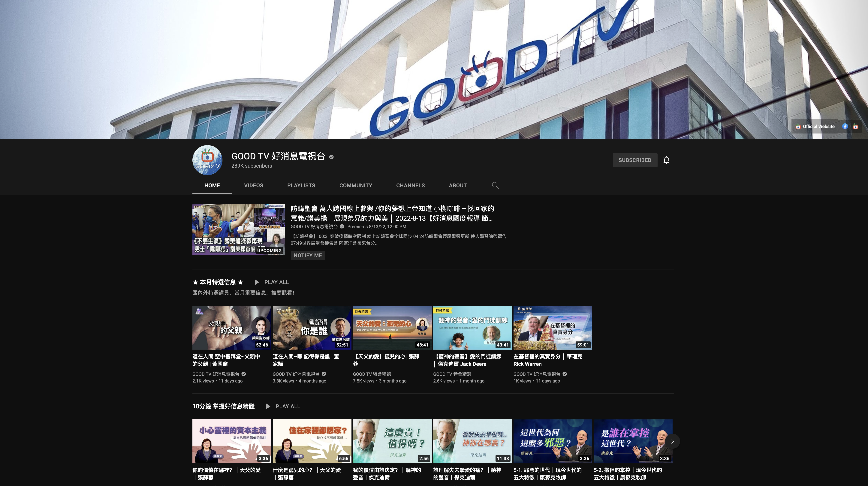This screenshot has width=868, height=486.
Task: Click the last GOOD TV icon in banner links
Action: click(855, 127)
